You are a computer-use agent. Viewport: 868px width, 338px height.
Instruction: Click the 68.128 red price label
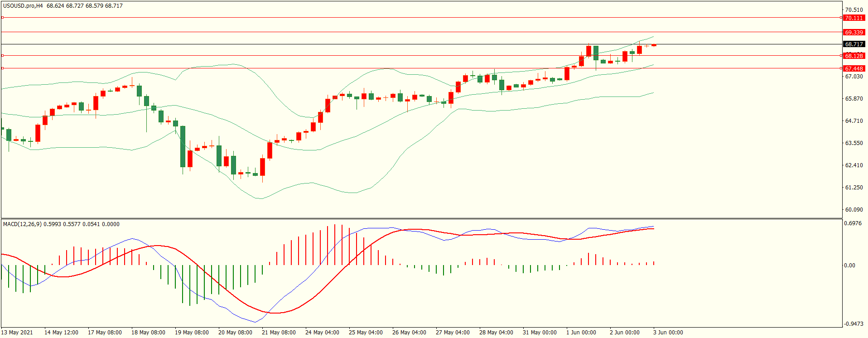coord(854,56)
